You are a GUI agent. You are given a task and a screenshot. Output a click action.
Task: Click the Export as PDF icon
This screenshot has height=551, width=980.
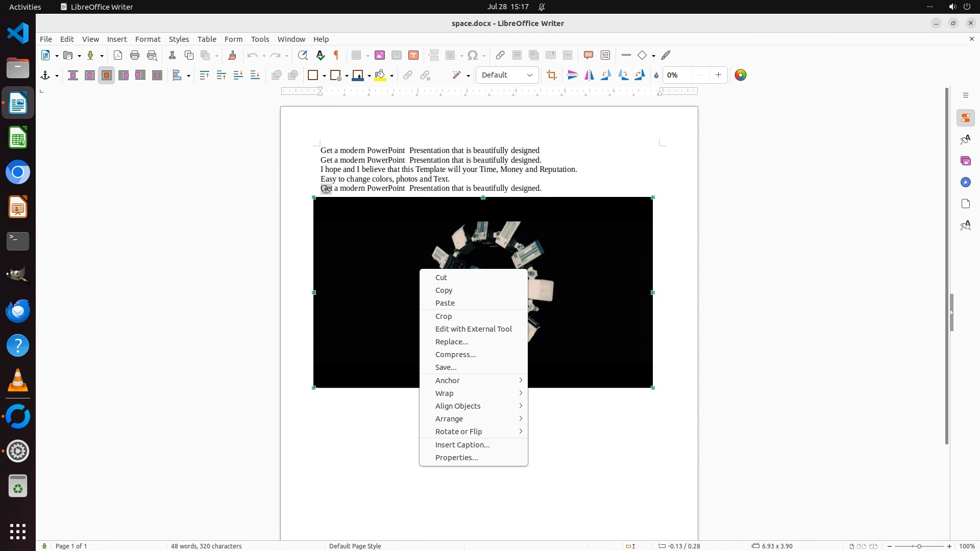(118, 56)
